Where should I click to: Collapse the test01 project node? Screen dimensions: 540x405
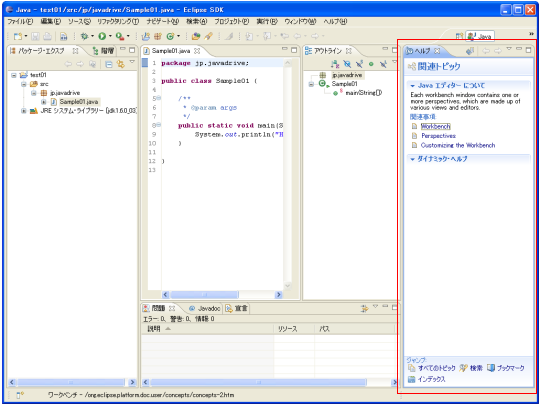13,75
